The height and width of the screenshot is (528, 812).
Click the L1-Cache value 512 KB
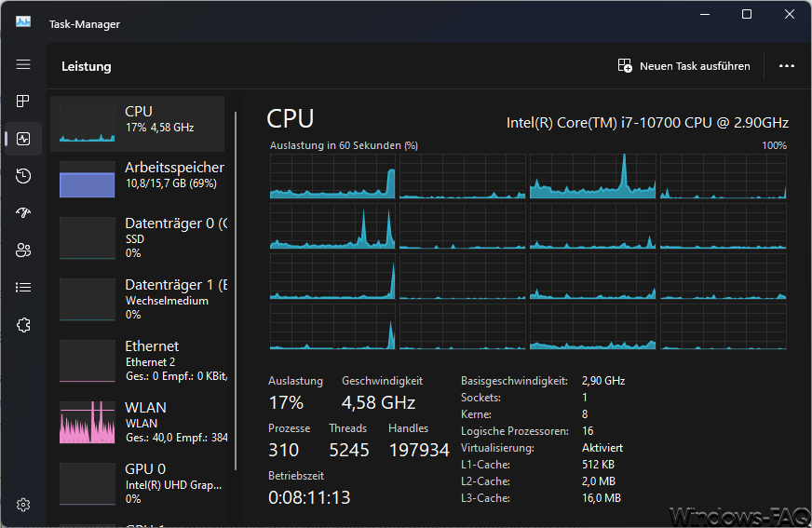[x=598, y=465]
